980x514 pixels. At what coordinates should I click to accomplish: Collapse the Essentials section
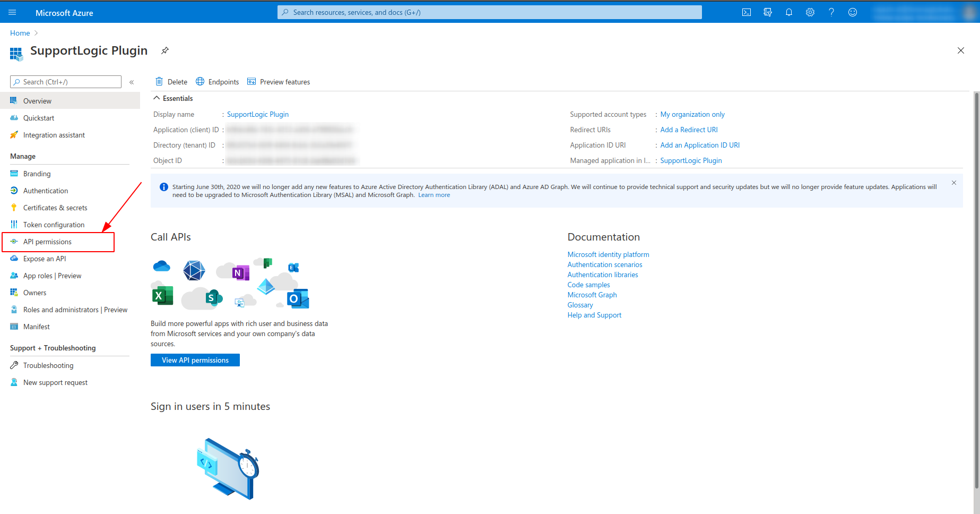click(157, 98)
